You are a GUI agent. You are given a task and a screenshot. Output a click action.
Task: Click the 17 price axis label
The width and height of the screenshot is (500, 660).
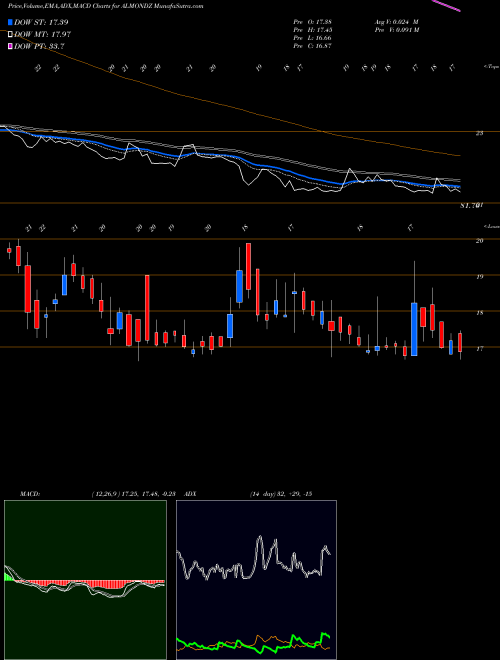479,349
